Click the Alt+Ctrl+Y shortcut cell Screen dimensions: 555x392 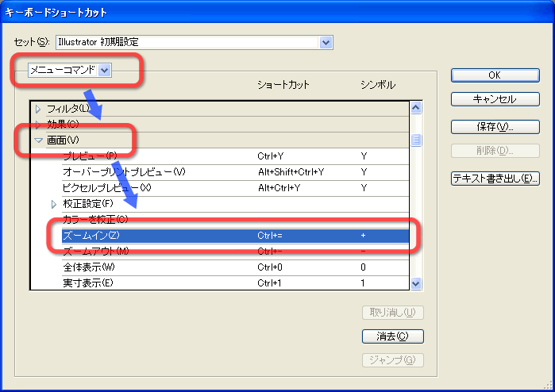(x=279, y=188)
